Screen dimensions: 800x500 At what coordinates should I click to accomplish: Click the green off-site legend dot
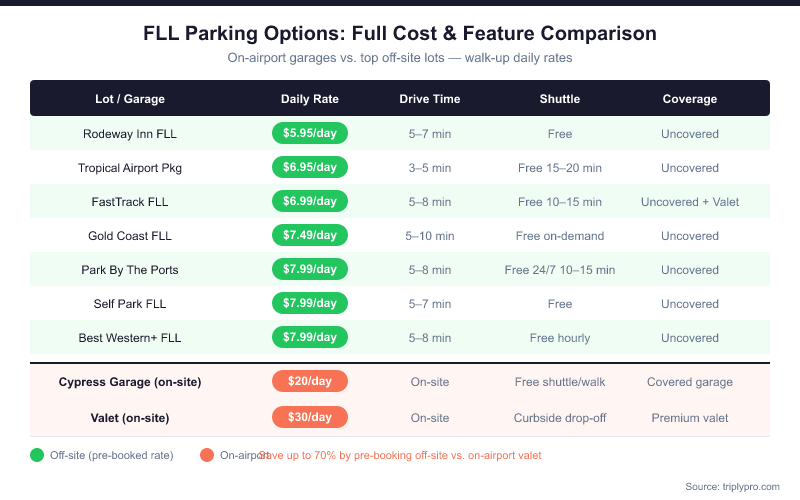pyautogui.click(x=37, y=455)
